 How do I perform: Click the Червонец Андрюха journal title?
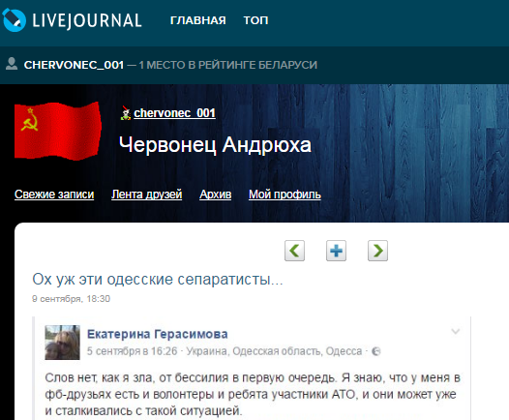pyautogui.click(x=215, y=144)
